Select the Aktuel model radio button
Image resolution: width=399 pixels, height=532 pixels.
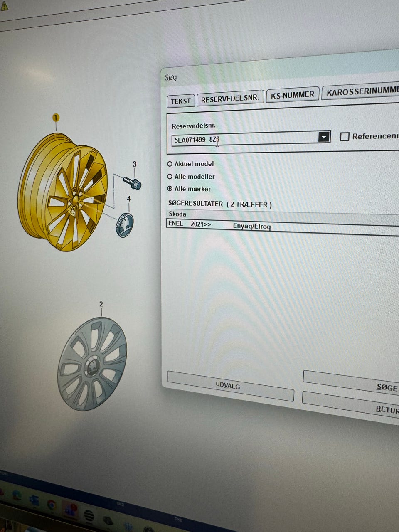point(170,164)
